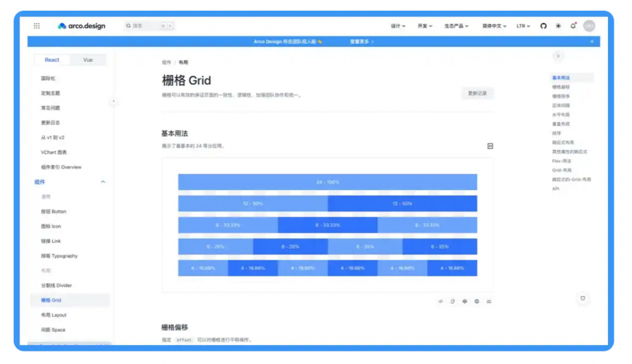
Task: Copy the basic usage demo code
Action: [453, 301]
